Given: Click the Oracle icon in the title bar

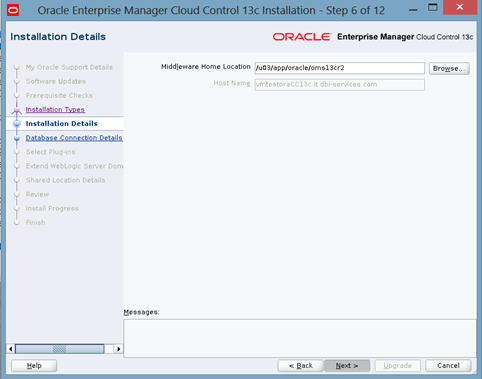Looking at the screenshot, I should [x=13, y=10].
